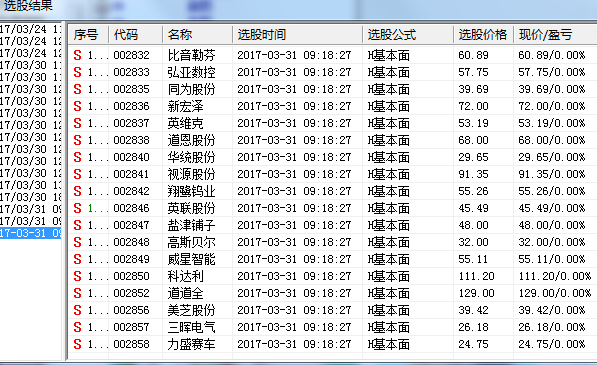Select stock name 视源股份
The image size is (597, 365).
point(191,174)
